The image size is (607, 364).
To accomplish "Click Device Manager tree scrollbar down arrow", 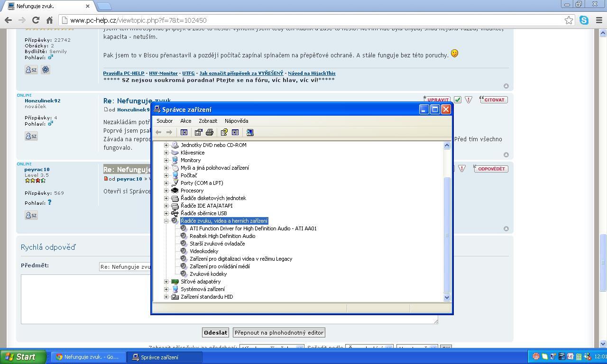I will pyautogui.click(x=446, y=297).
